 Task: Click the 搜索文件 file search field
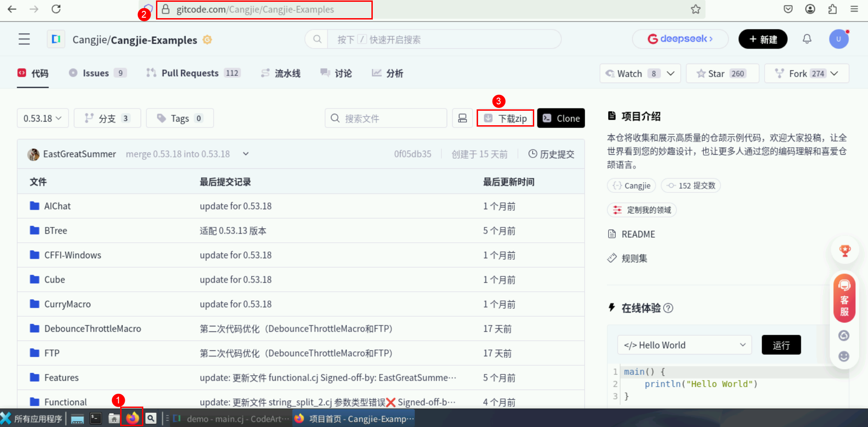(385, 118)
